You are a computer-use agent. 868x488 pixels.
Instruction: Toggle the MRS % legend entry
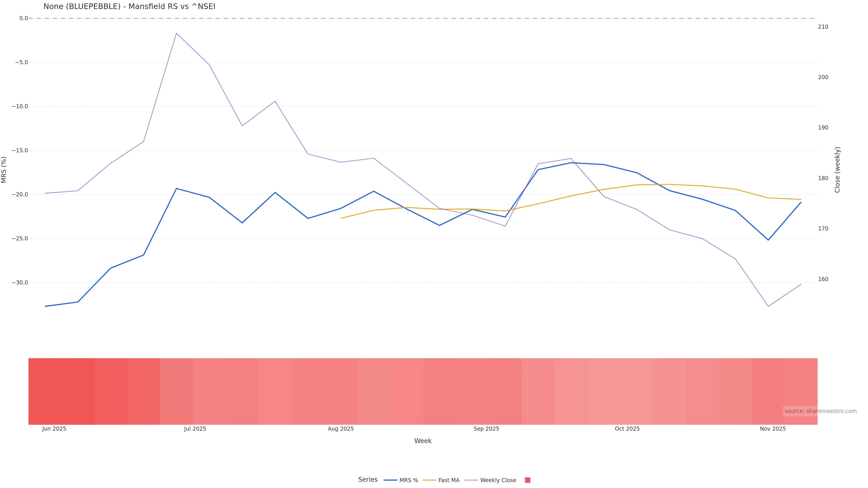click(408, 480)
